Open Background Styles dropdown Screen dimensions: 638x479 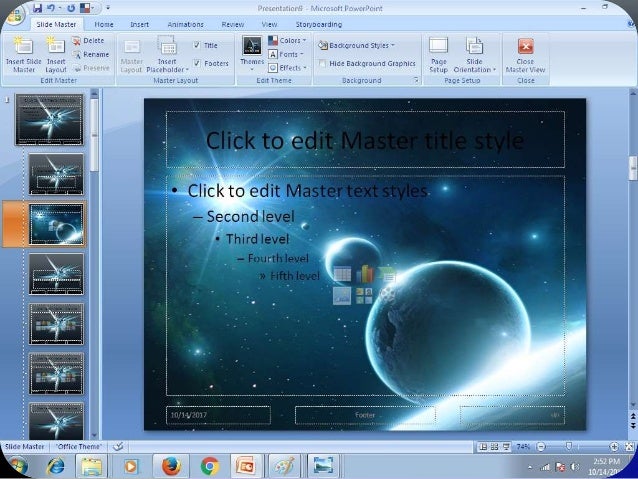tap(357, 45)
